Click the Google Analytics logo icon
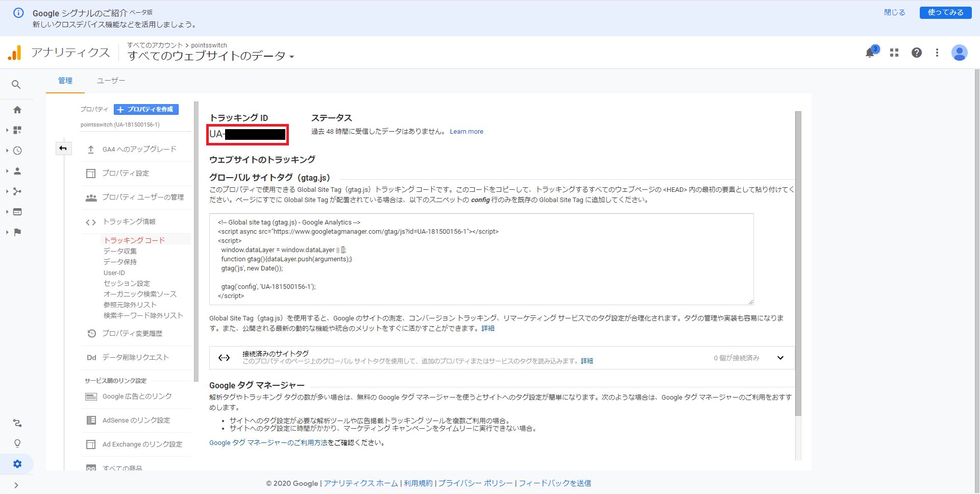The height and width of the screenshot is (494, 980). click(x=15, y=53)
